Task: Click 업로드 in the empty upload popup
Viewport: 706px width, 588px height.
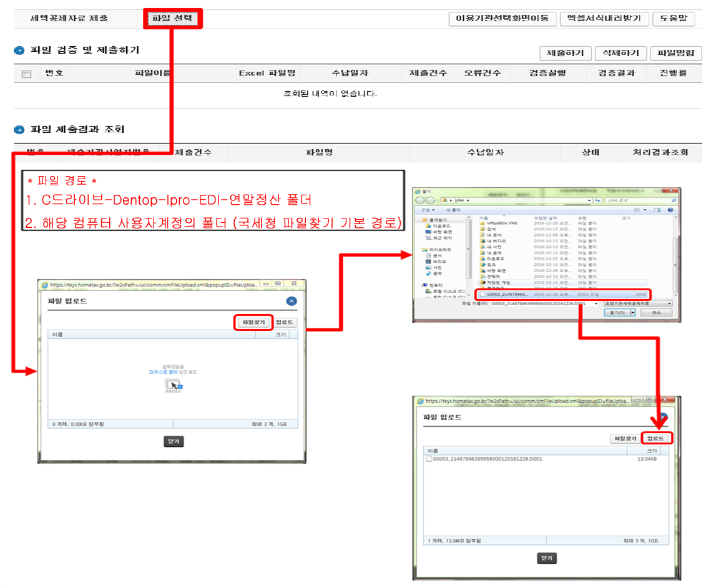Action: (284, 322)
